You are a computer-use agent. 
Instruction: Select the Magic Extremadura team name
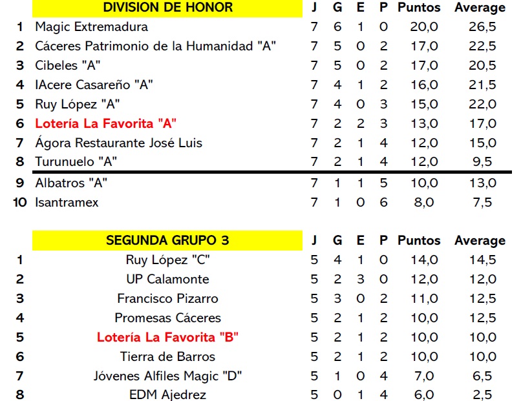click(x=91, y=27)
